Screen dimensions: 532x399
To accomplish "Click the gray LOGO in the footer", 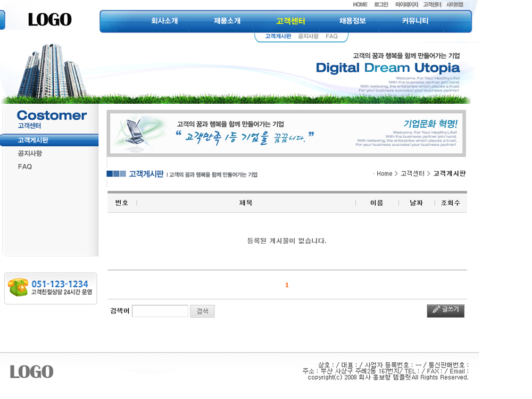I will tap(31, 371).
